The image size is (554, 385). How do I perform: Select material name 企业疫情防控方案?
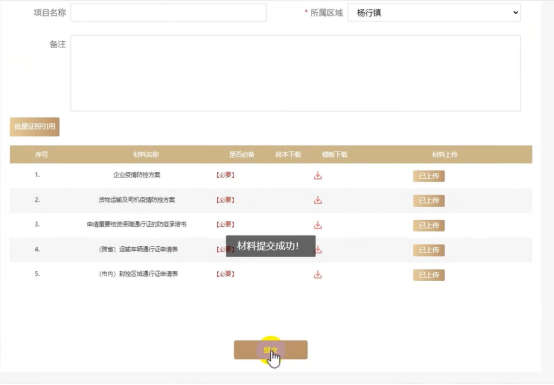pyautogui.click(x=137, y=175)
